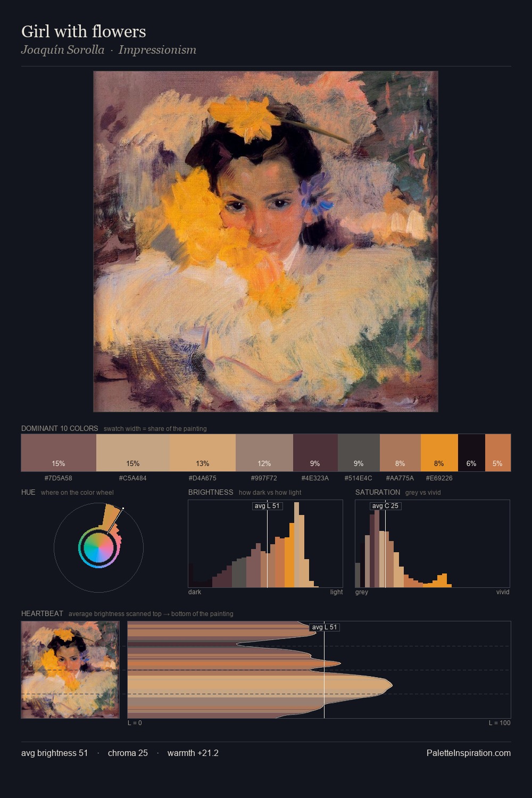Select the #E69226 orange swatch
532x798 pixels.
coord(439,453)
